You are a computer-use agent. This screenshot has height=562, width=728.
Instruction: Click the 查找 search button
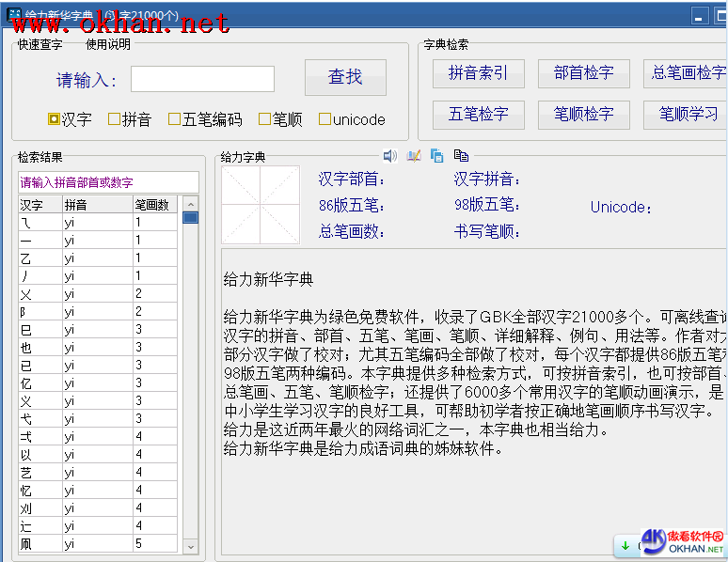(345, 77)
